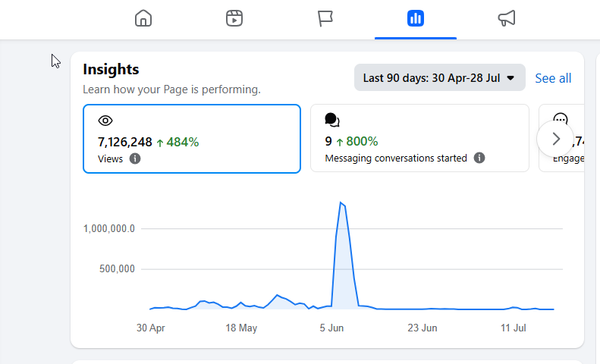Click the Messaging conversations info icon
This screenshot has height=364, width=600.
479,158
